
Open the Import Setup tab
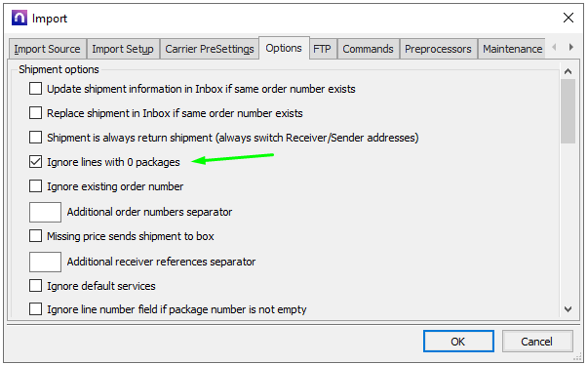[123, 49]
